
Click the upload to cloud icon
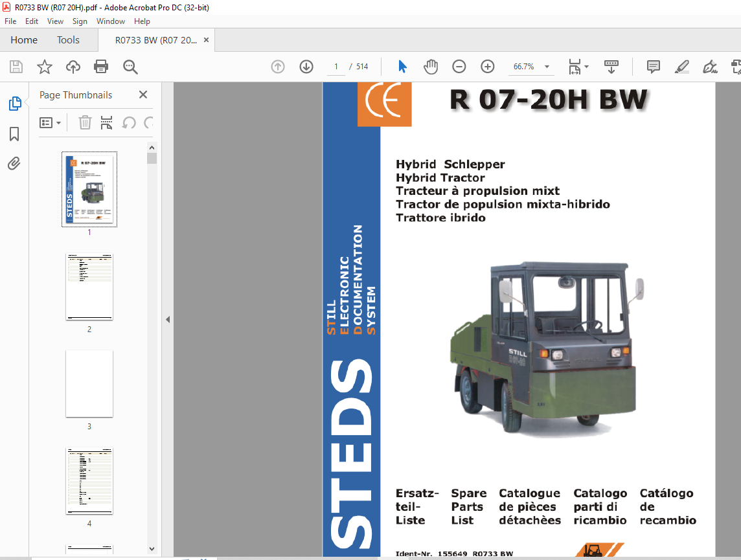73,67
